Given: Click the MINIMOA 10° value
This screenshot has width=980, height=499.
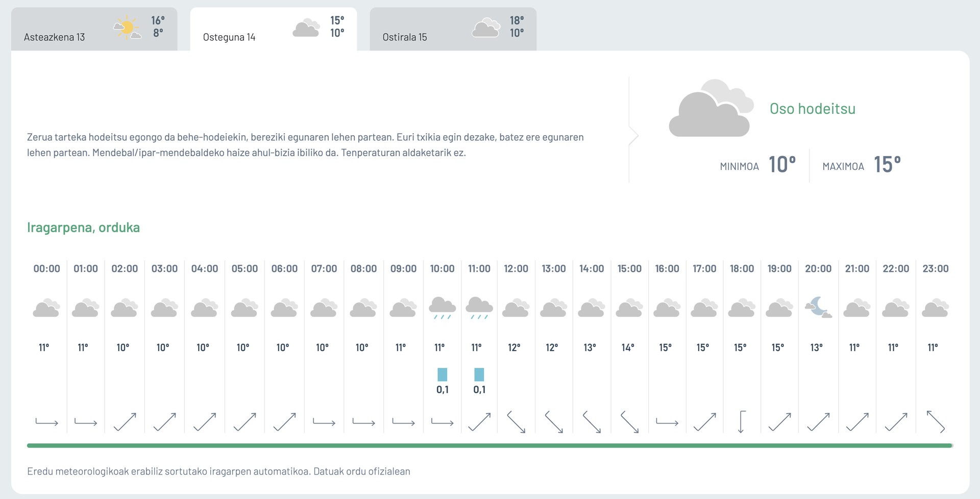Looking at the screenshot, I should (782, 165).
